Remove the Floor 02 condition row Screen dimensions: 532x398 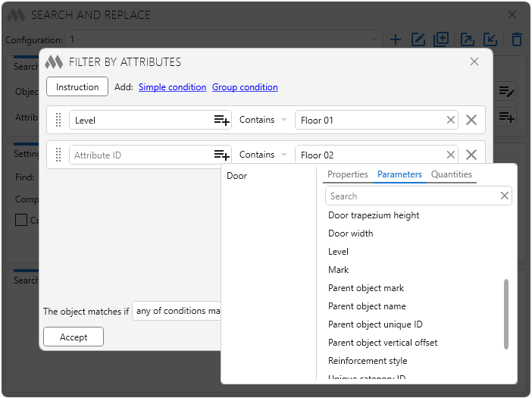(471, 155)
